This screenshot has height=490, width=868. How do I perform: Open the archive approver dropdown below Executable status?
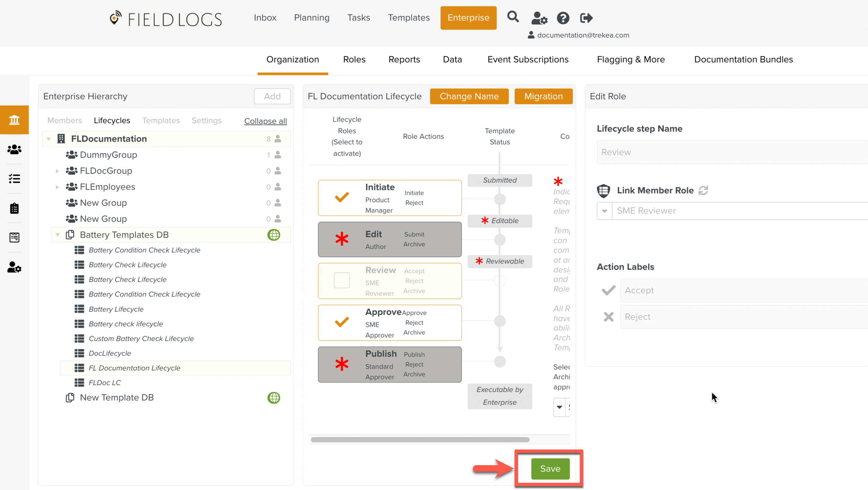tap(559, 407)
